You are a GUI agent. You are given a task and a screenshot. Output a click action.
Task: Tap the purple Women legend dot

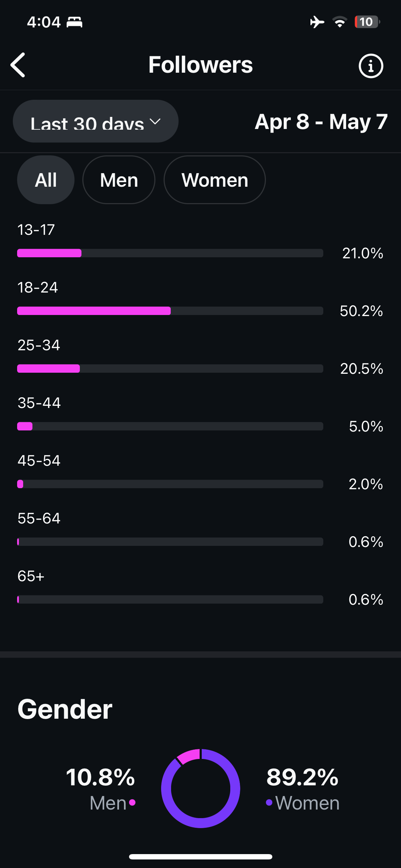[269, 802]
